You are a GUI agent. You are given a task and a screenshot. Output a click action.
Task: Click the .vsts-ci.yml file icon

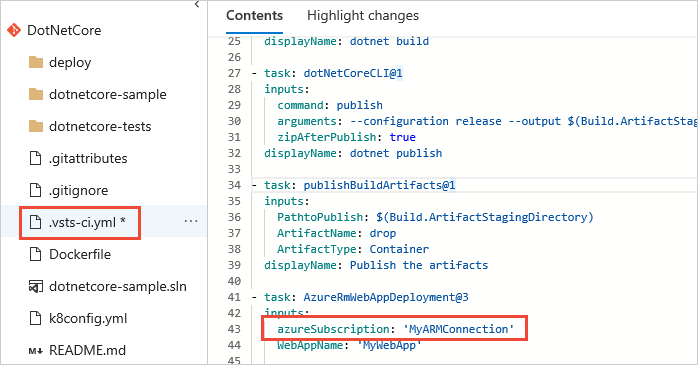pos(35,222)
